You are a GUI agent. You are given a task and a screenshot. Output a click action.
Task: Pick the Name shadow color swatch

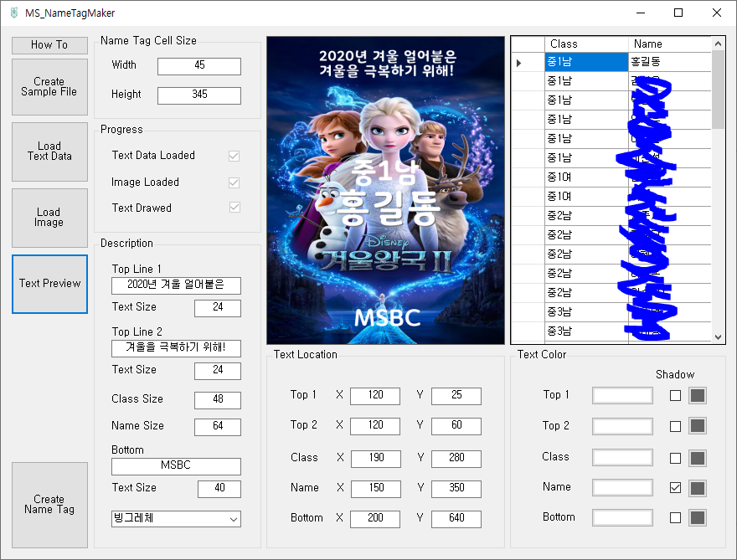698,488
